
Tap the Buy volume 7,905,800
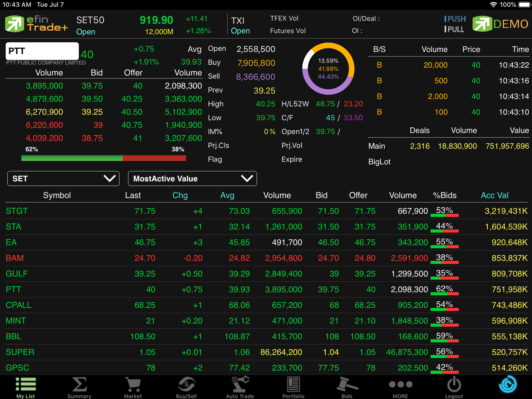(x=256, y=63)
